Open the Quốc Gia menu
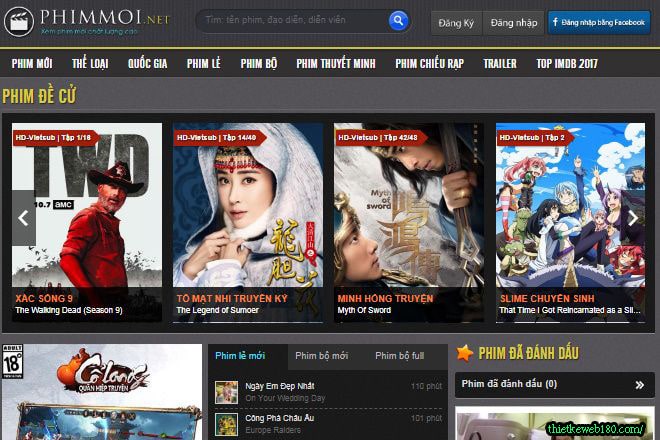This screenshot has height=440, width=660. (x=148, y=64)
